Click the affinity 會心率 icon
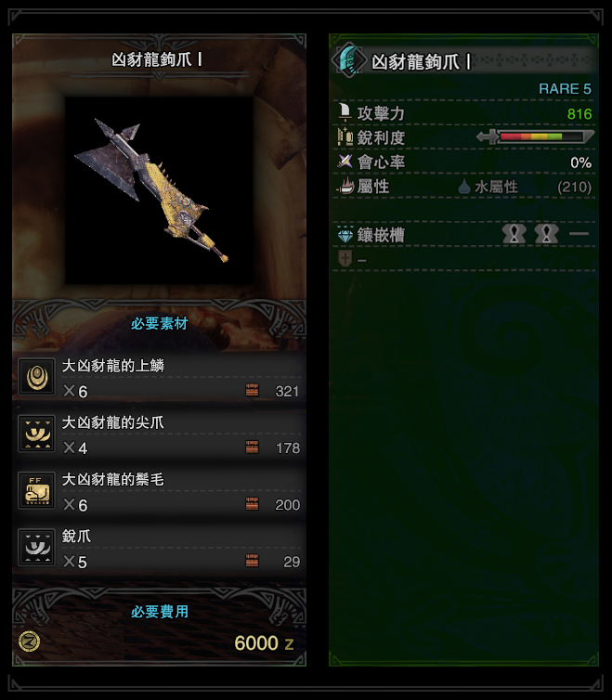Viewport: 612px width, 700px height. [x=345, y=162]
